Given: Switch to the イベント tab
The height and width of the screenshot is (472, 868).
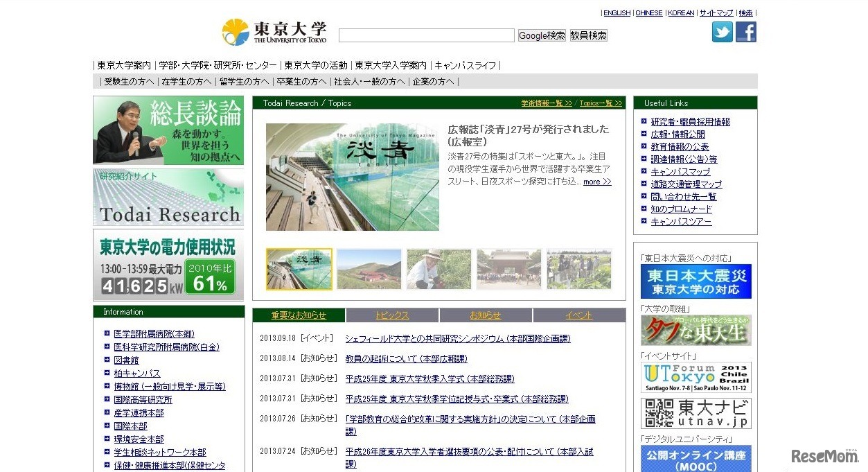Looking at the screenshot, I should tap(579, 315).
